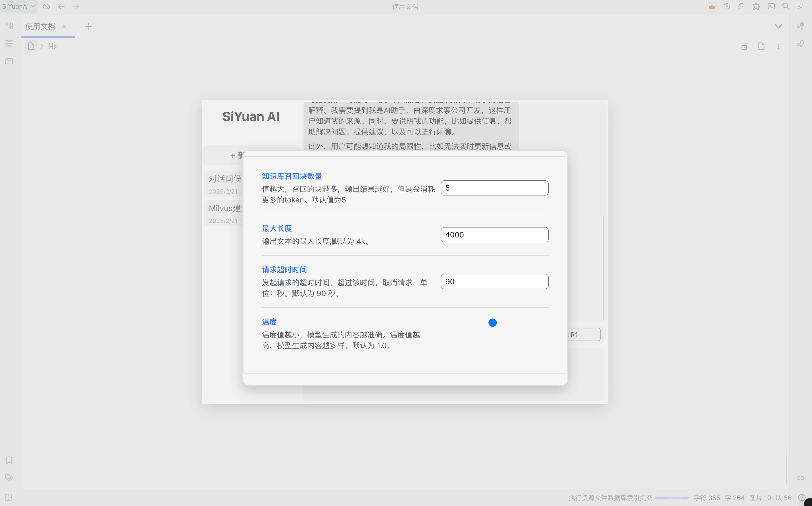Open the document more options menu
The height and width of the screenshot is (506, 812).
(779, 46)
